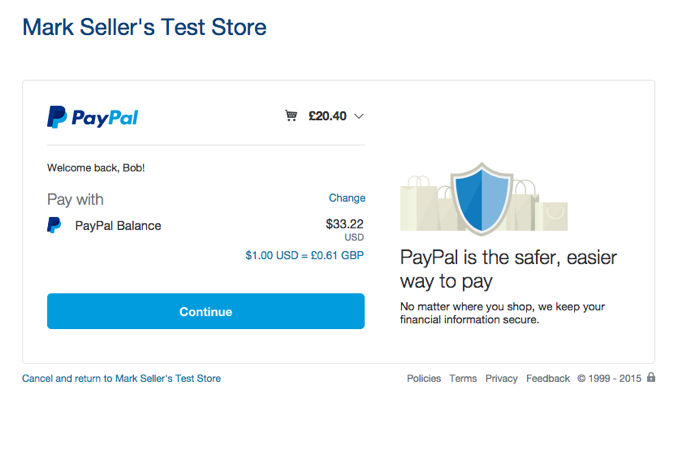
Task: Click the Mark Seller's Test Store heading
Action: tap(144, 27)
